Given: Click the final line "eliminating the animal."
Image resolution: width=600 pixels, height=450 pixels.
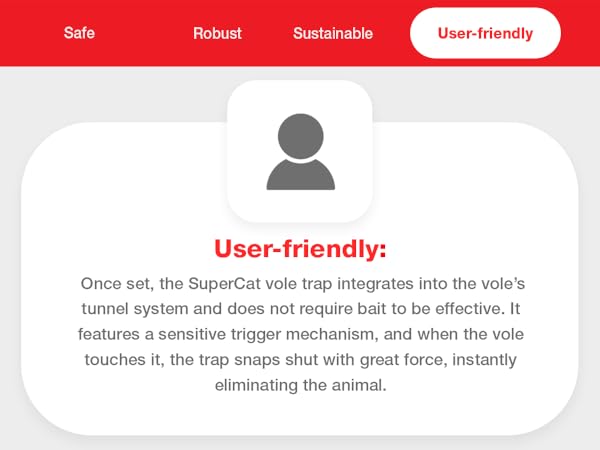Looking at the screenshot, I should (301, 385).
